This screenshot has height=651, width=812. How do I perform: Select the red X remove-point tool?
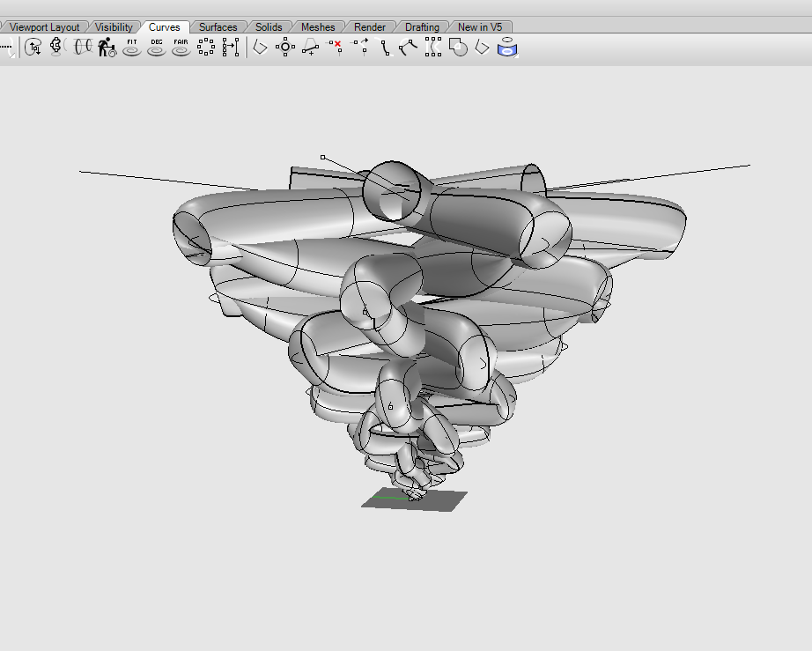(335, 47)
